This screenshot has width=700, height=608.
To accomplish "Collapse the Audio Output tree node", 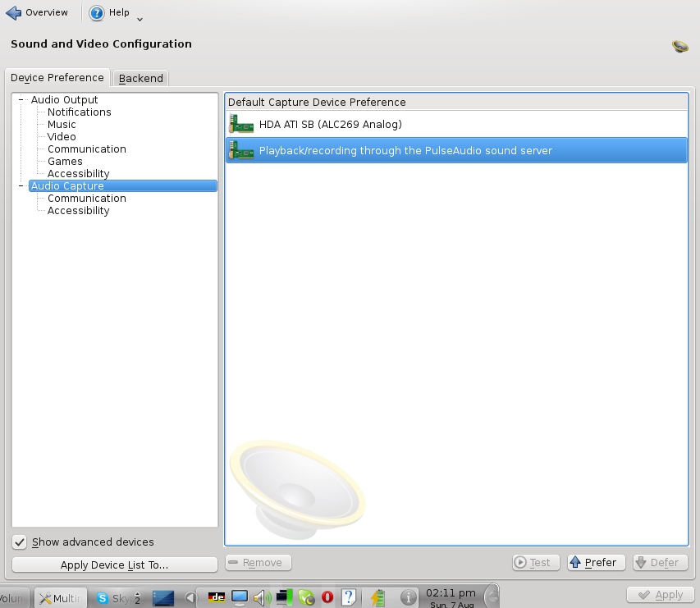I will (21, 100).
